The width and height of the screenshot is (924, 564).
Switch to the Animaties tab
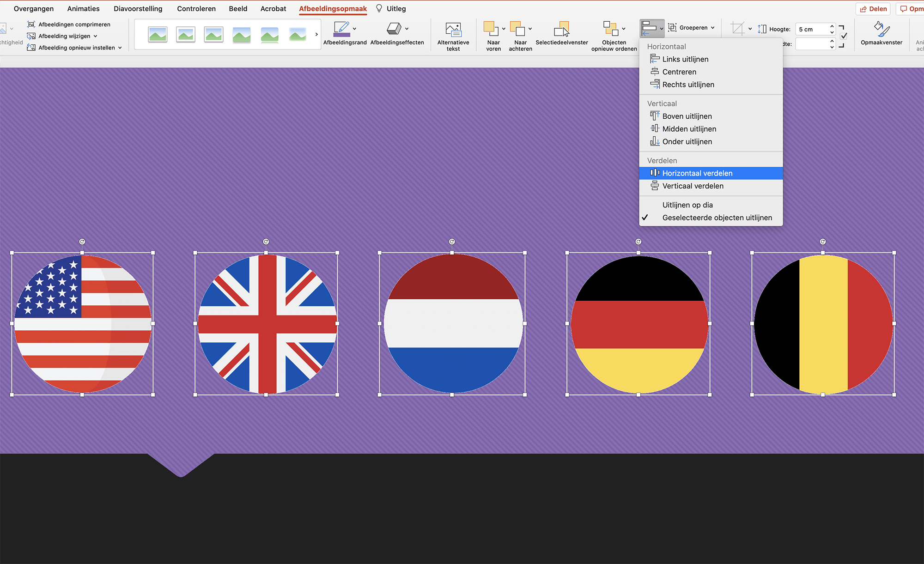tap(83, 9)
